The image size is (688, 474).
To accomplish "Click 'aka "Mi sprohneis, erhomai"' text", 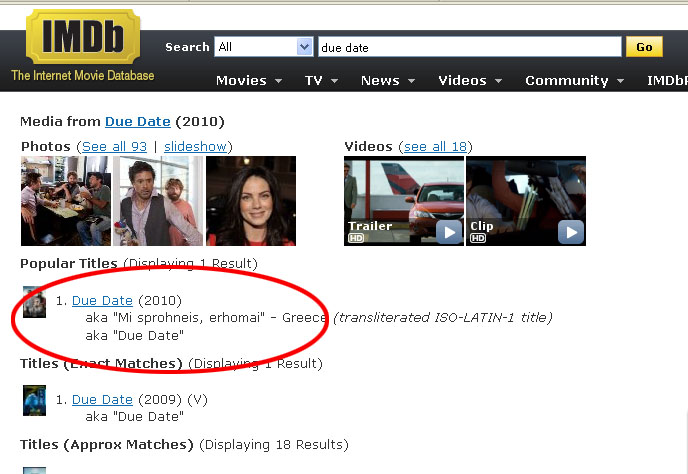I will pos(175,317).
